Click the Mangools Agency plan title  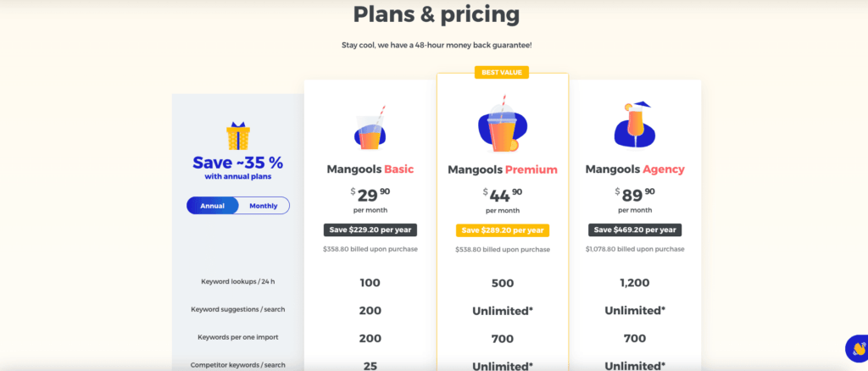tap(635, 169)
